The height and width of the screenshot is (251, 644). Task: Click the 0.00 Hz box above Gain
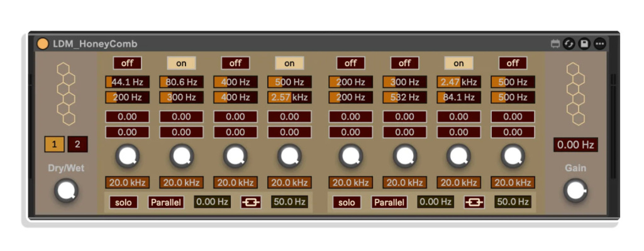[x=575, y=145]
